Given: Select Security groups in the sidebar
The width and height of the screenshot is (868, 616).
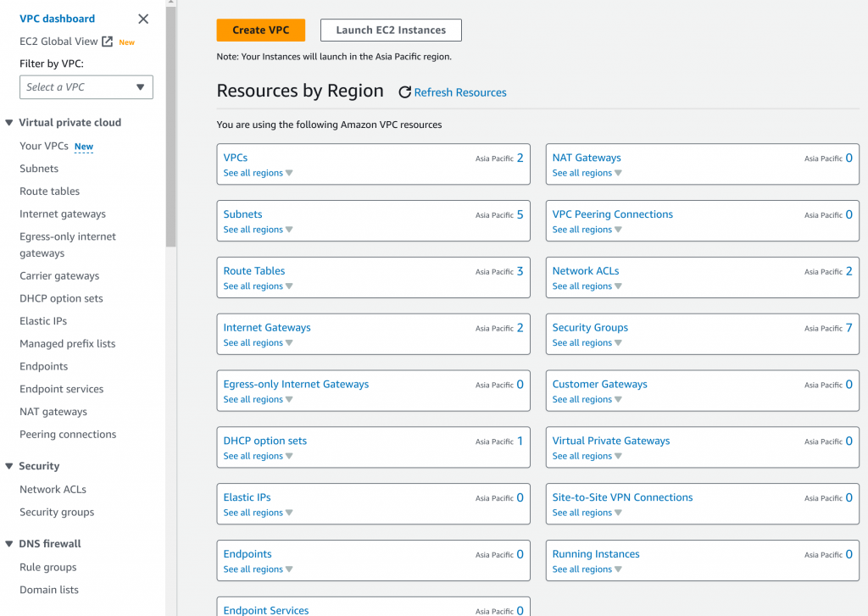Looking at the screenshot, I should point(57,513).
